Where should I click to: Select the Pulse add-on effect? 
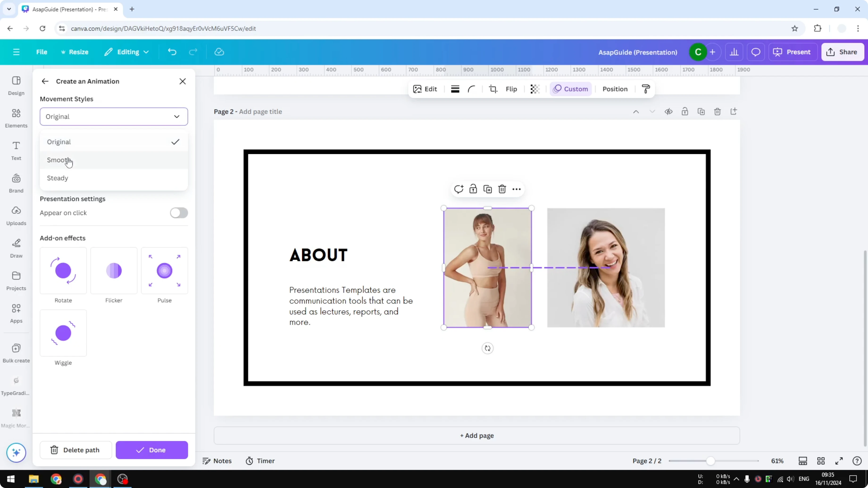tap(164, 270)
